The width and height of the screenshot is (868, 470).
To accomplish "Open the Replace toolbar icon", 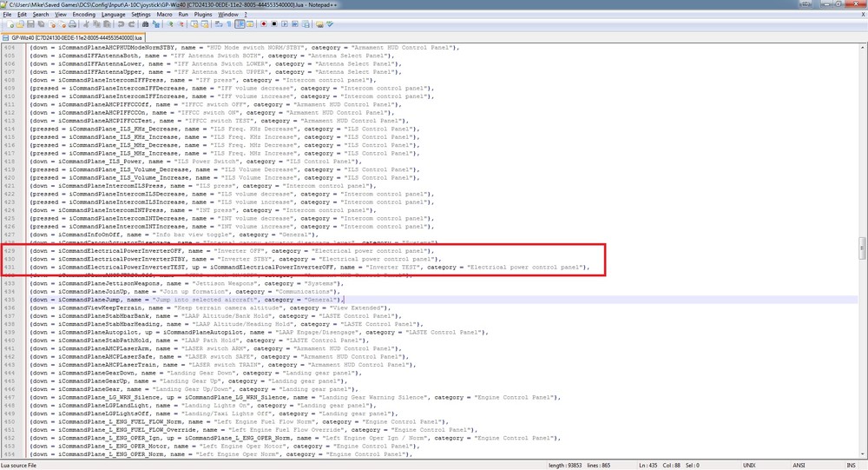I will (156, 24).
